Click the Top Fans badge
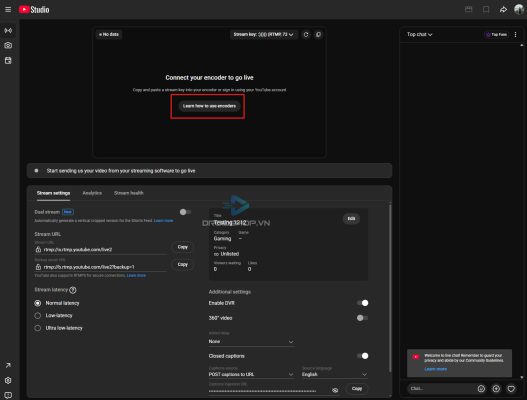Image resolution: width=527 pixels, height=400 pixels. pyautogui.click(x=496, y=34)
